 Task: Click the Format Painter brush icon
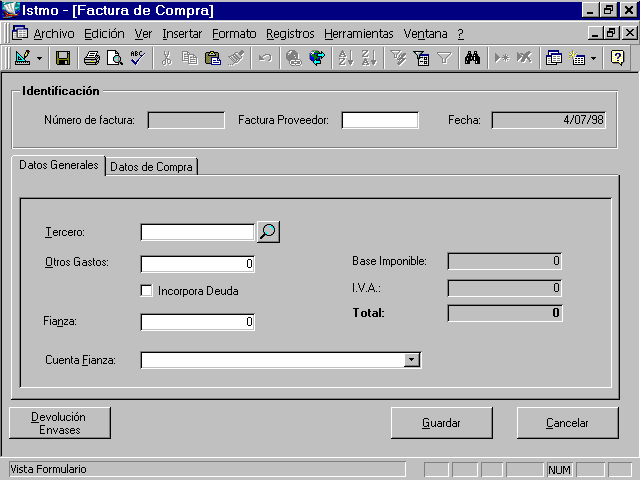click(236, 58)
